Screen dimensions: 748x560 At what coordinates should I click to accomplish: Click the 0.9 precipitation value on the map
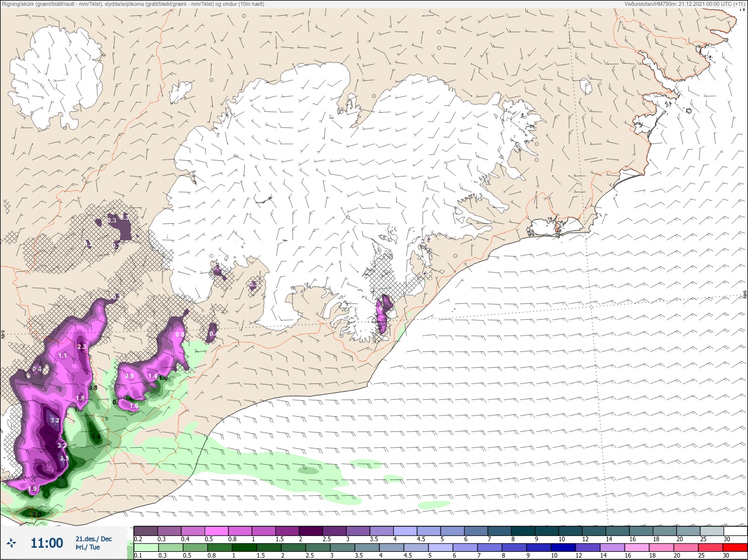tap(130, 376)
